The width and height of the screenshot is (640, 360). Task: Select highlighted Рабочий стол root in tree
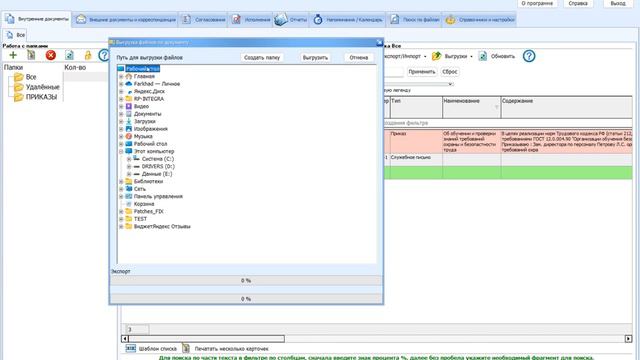(x=142, y=69)
